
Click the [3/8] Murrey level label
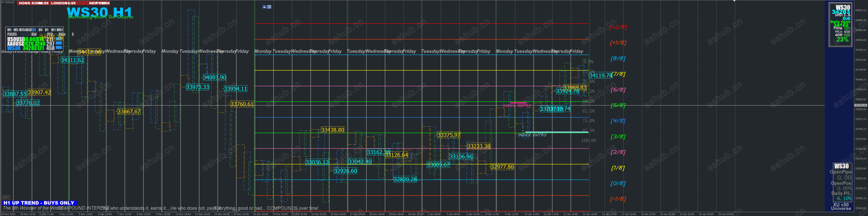click(x=618, y=137)
